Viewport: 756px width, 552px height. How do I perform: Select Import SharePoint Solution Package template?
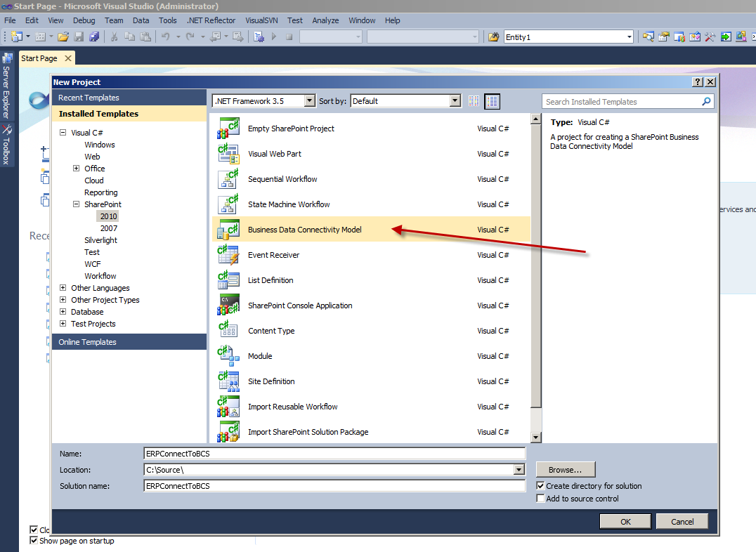pos(371,432)
